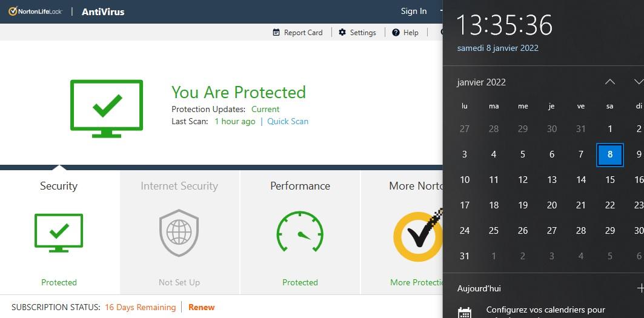Select January 22 in calendar

click(x=610, y=205)
